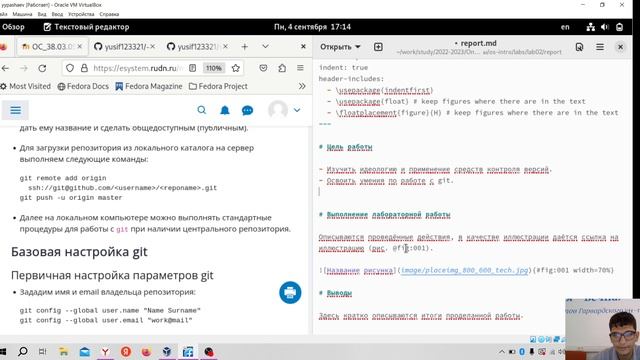The image size is (640, 360).
Task: Open the Fedora Magazine bookmark
Action: coord(149,86)
